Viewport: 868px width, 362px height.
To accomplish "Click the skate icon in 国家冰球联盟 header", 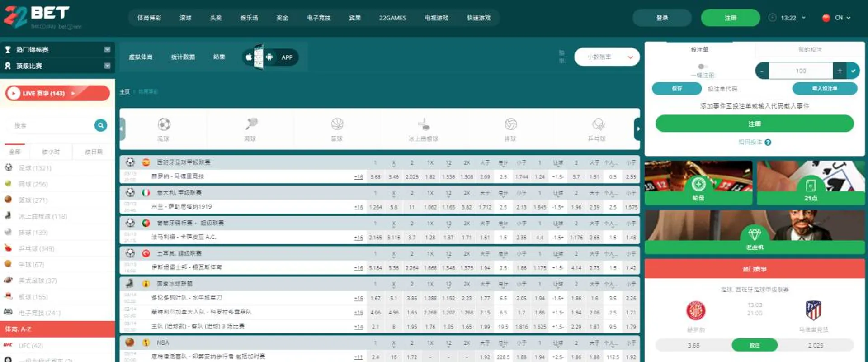I will point(130,283).
